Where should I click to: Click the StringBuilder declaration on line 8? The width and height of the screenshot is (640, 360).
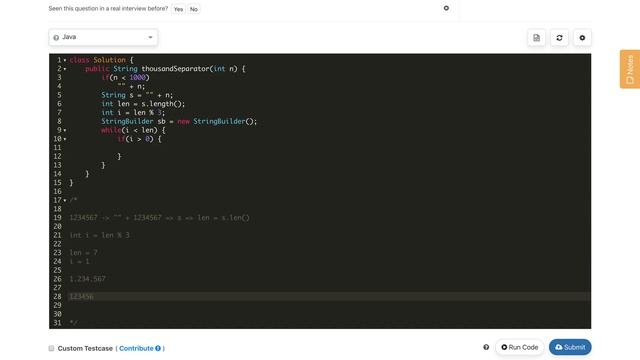click(179, 121)
